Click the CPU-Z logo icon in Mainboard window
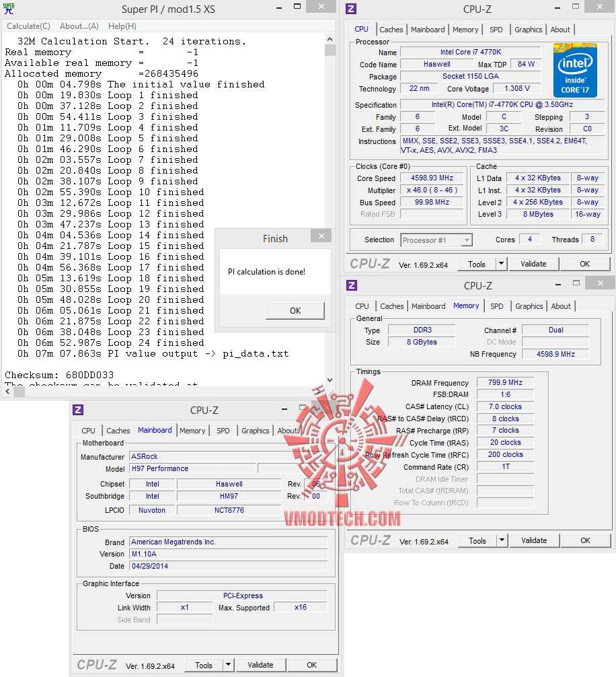This screenshot has width=616, height=677. (x=78, y=410)
